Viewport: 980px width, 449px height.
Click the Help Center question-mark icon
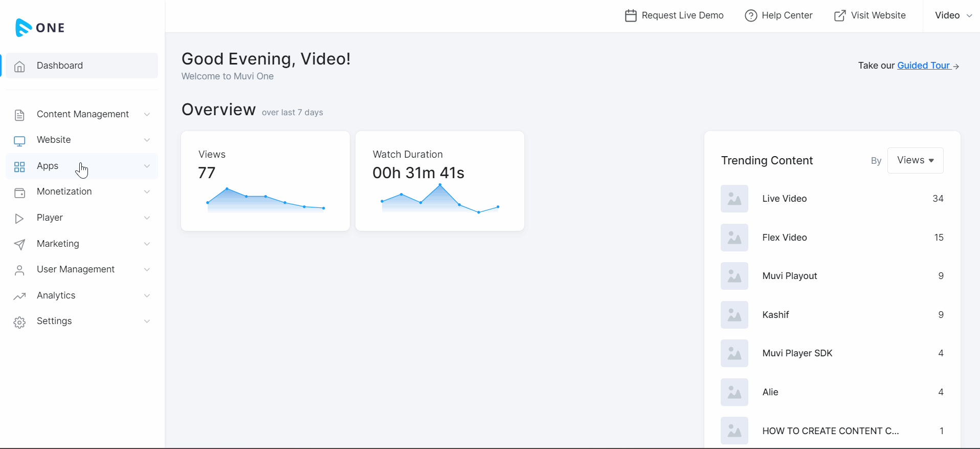point(751,16)
